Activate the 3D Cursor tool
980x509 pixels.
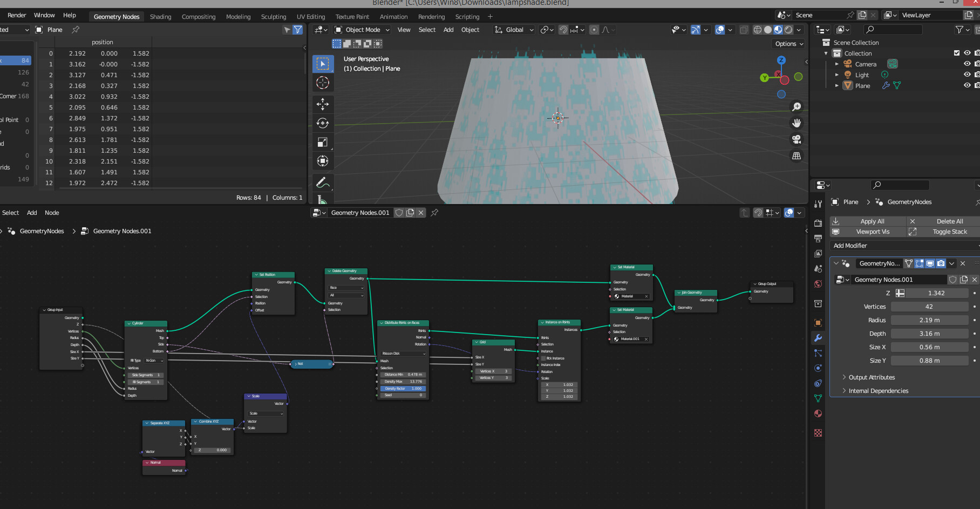click(x=323, y=83)
